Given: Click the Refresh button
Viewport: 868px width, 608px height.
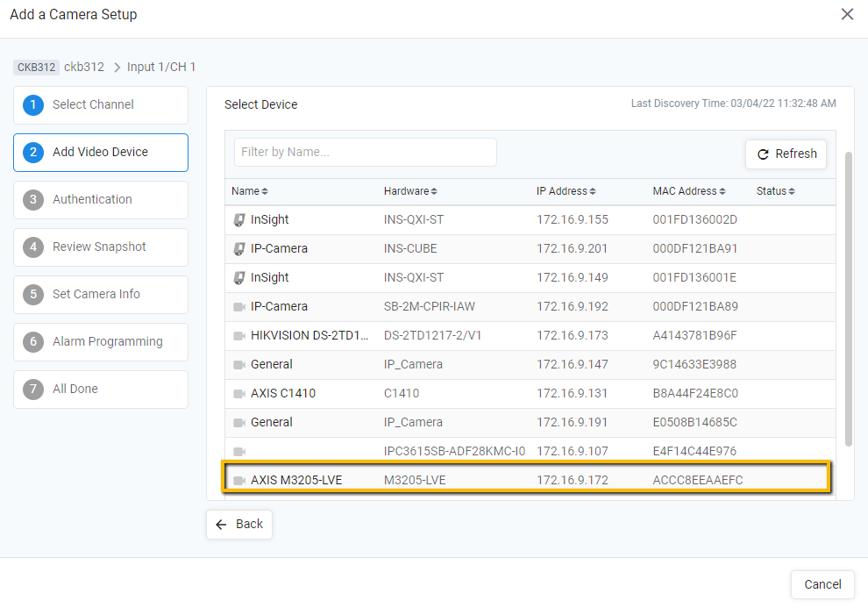Looking at the screenshot, I should pyautogui.click(x=786, y=154).
